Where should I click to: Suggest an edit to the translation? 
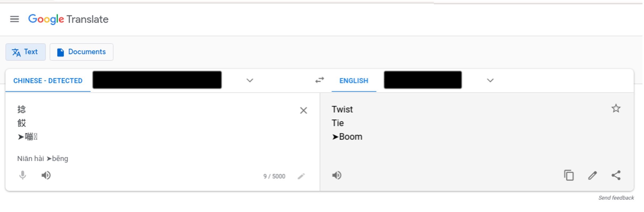click(x=592, y=175)
